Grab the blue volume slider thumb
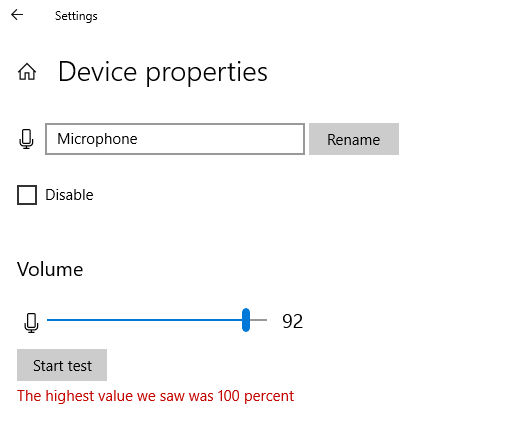The image size is (518, 434). tap(246, 320)
